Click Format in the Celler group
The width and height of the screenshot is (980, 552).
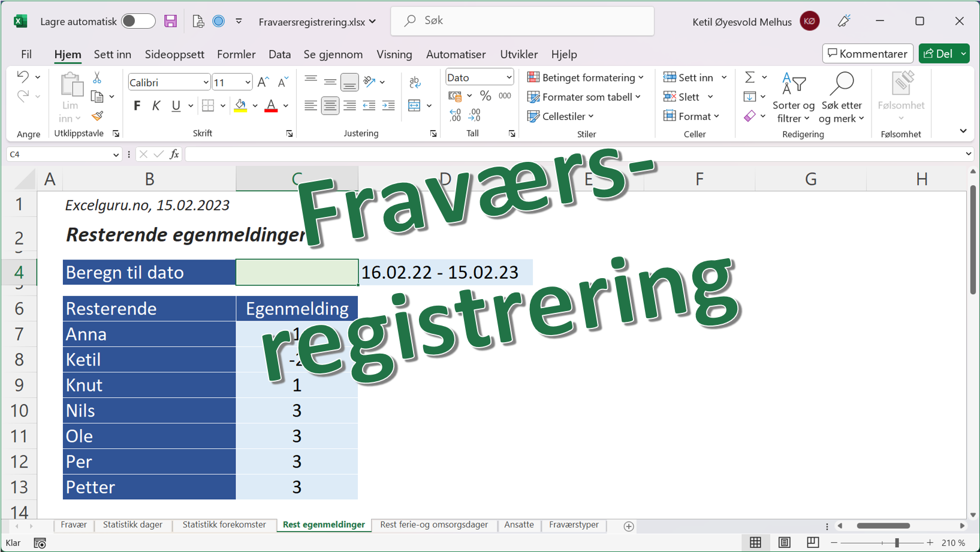tap(692, 116)
